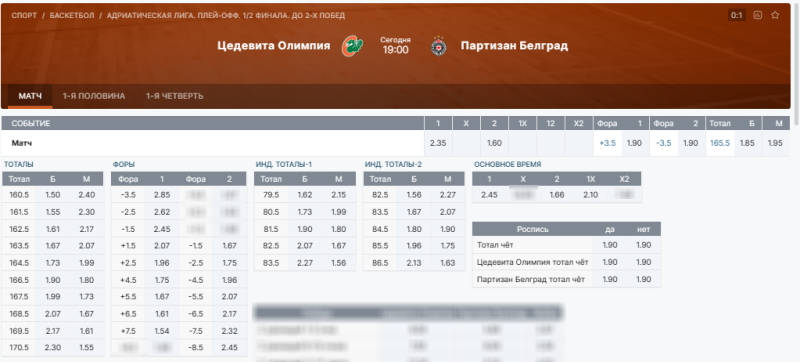Select under 167.5 total odds 1.73
Viewport: 800px width, 362px height.
pos(87,297)
